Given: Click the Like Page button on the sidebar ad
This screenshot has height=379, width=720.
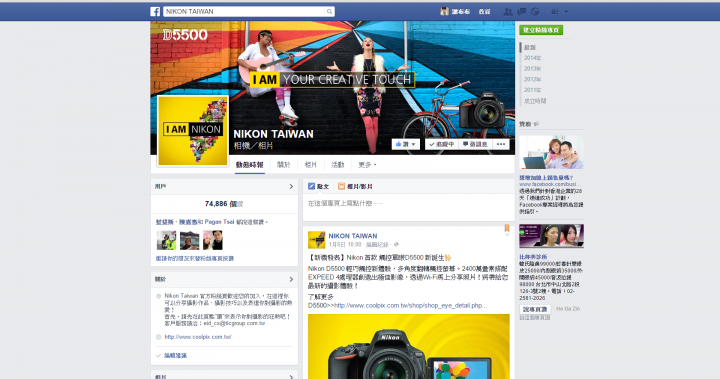Looking at the screenshot, I should (x=535, y=309).
